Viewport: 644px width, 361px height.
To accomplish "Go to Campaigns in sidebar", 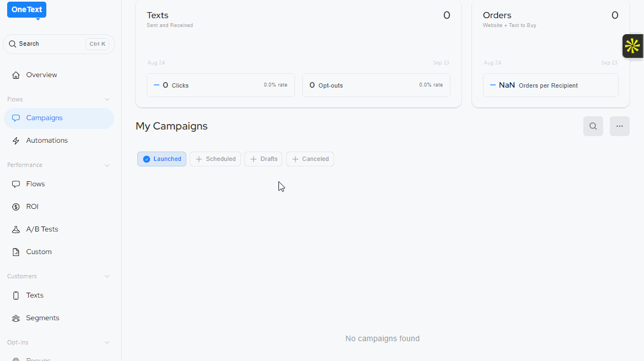I will [x=59, y=118].
